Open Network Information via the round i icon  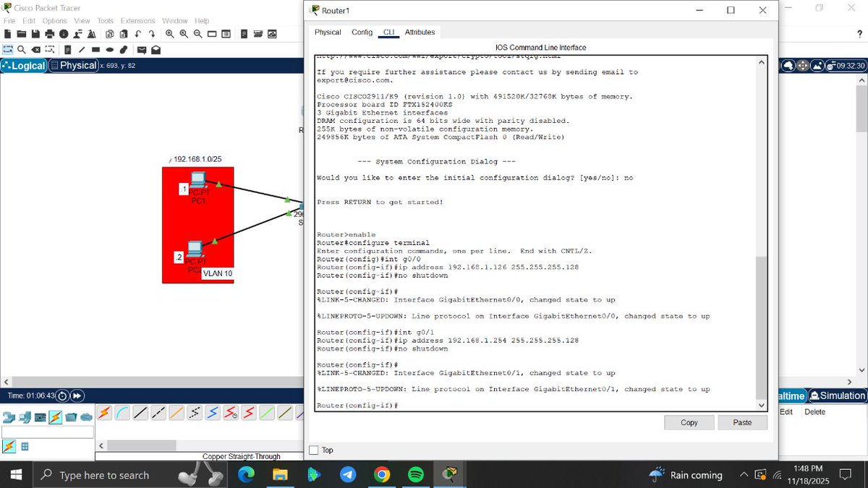[x=64, y=34]
